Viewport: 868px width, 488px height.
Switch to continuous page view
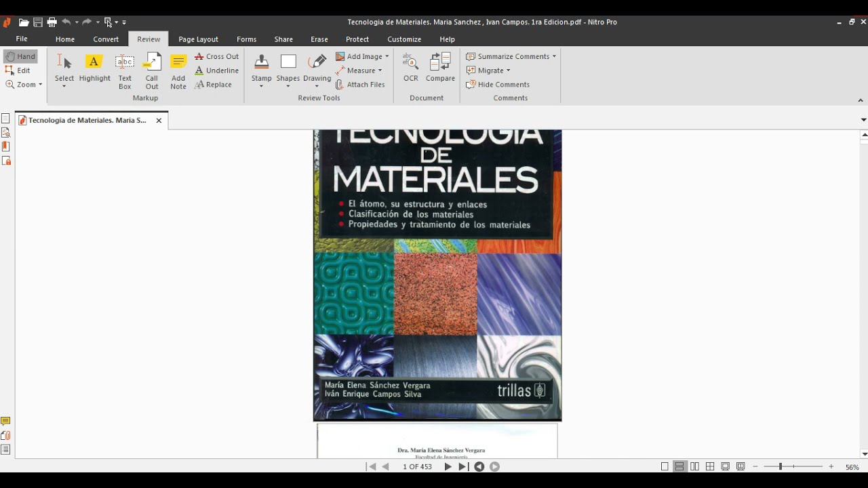679,466
